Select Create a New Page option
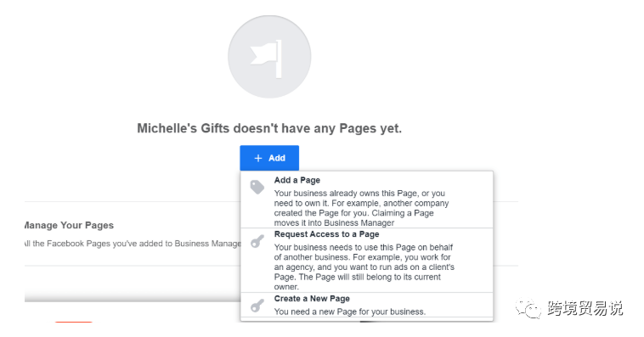 coord(366,305)
